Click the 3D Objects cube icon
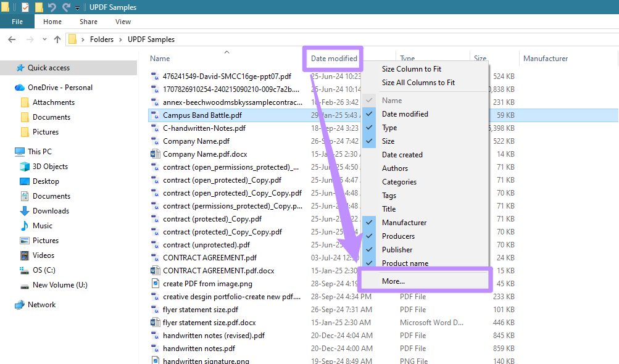The width and height of the screenshot is (619, 364). pyautogui.click(x=25, y=167)
